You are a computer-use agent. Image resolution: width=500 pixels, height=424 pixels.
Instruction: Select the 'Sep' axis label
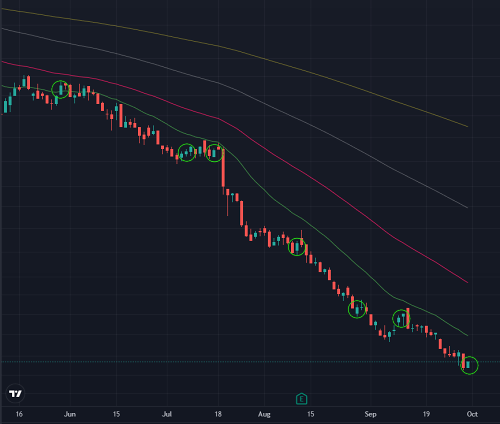(x=370, y=414)
